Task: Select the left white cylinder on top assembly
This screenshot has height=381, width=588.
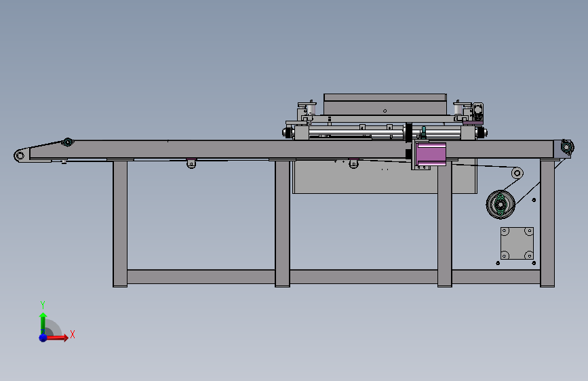Action: point(311,109)
